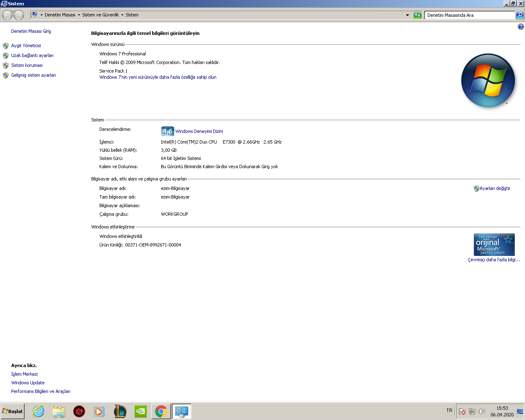Expand the arrow before Denetim Masası in breadcrumb
This screenshot has width=525, height=420.
[41, 15]
